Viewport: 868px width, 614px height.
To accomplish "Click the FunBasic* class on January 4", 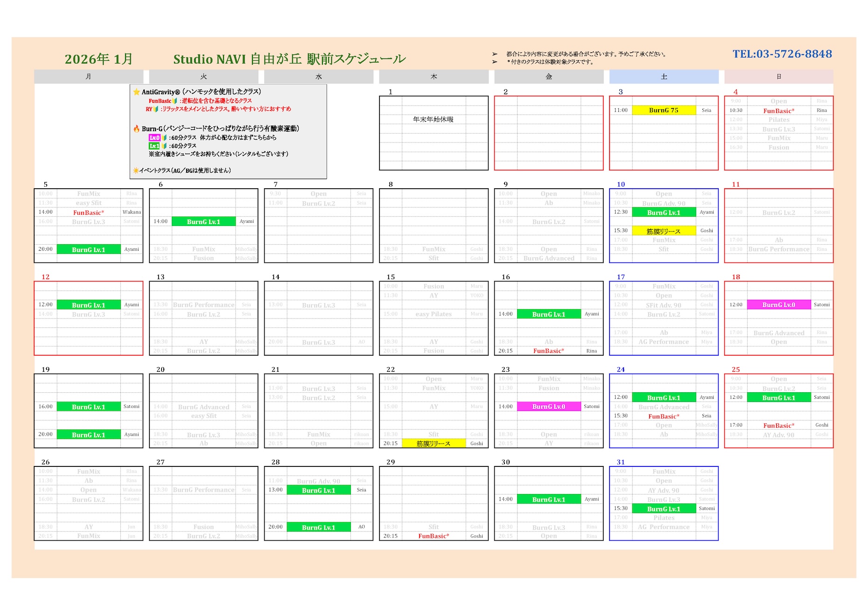I will [x=778, y=111].
